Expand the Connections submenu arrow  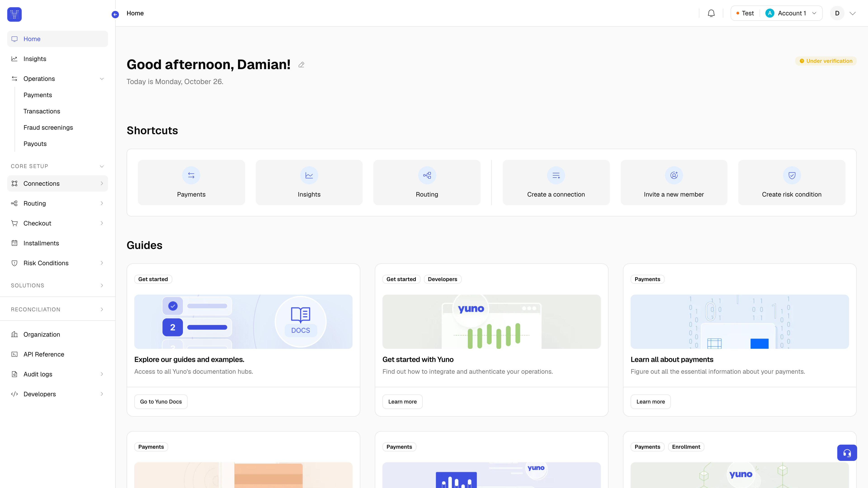click(x=102, y=183)
